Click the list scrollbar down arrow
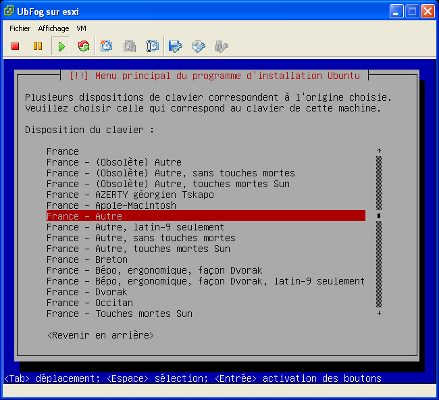The height and width of the screenshot is (400, 439). pyautogui.click(x=379, y=313)
